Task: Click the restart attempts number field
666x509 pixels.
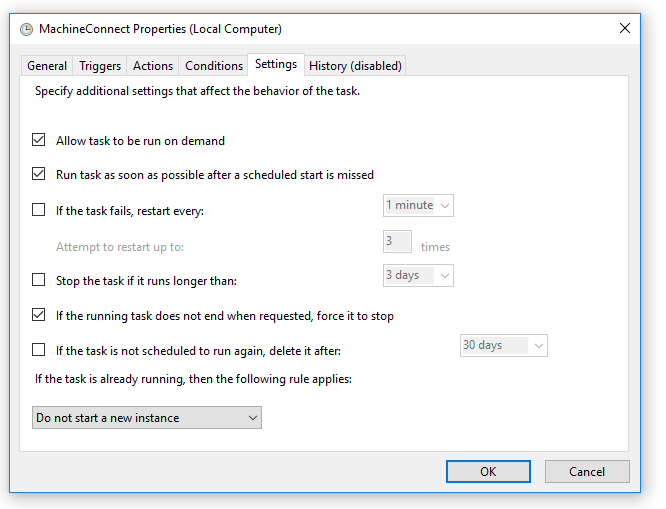Action: pyautogui.click(x=397, y=241)
